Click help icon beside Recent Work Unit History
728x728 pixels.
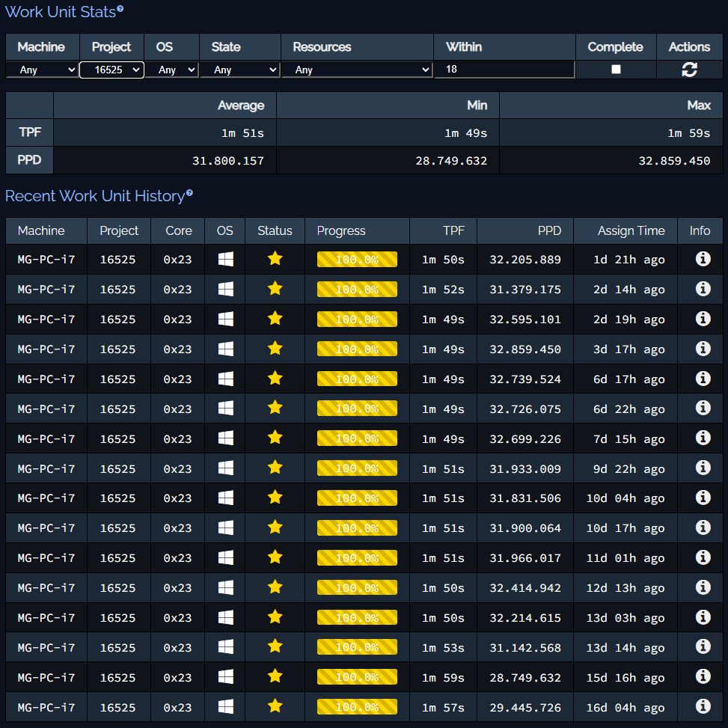click(189, 193)
